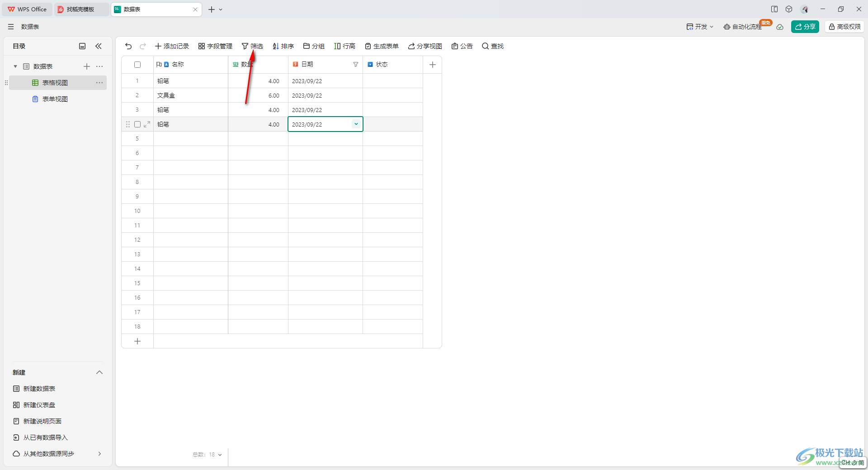868x470 pixels.
Task: Click the 数量 column header
Action: (x=258, y=65)
